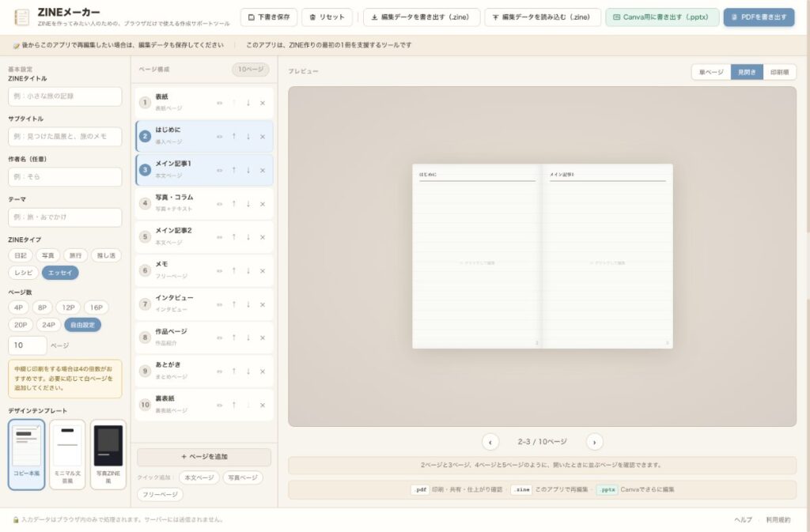Click the down arrow in インタビュー row
The image size is (810, 532).
tap(248, 304)
